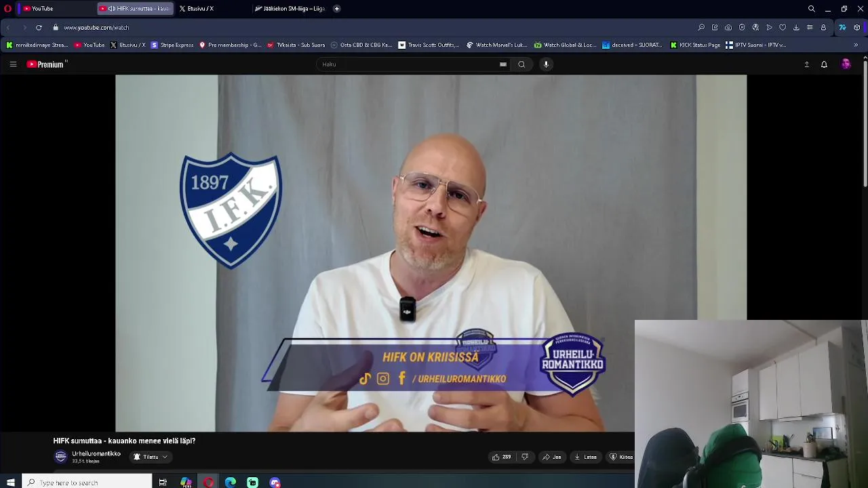Like the video with thumbs up

pyautogui.click(x=501, y=457)
